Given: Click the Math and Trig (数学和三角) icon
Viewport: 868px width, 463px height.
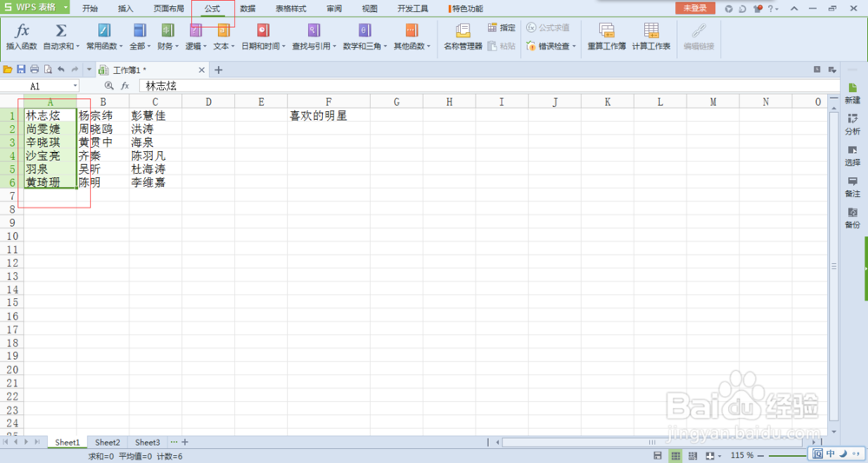Looking at the screenshot, I should tap(365, 30).
